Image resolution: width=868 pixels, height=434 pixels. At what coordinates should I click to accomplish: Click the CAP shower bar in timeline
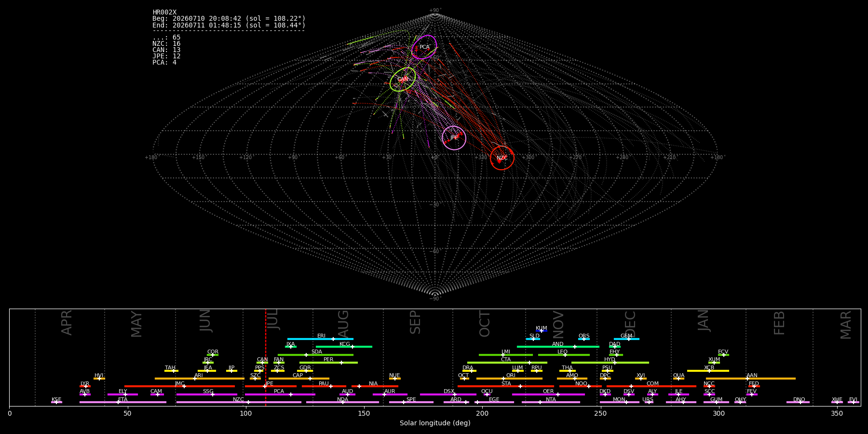(299, 379)
